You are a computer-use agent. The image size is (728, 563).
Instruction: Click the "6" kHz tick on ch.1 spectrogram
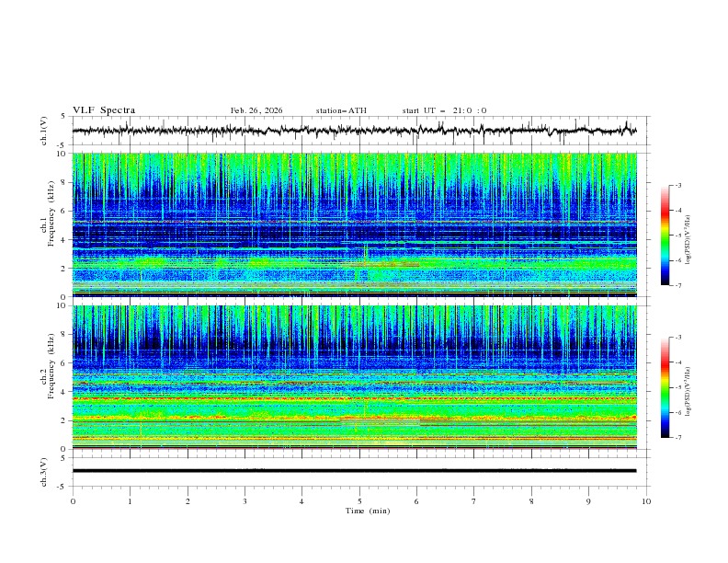64,211
